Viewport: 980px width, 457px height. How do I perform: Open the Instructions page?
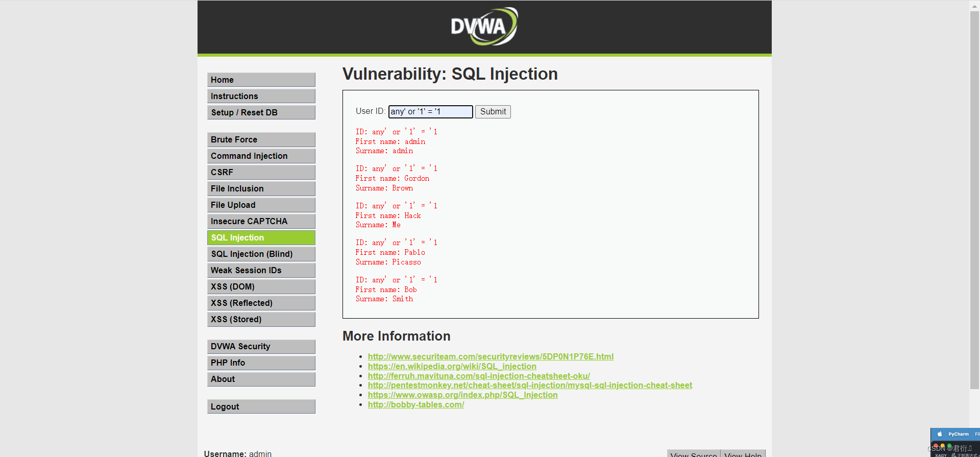click(x=261, y=96)
